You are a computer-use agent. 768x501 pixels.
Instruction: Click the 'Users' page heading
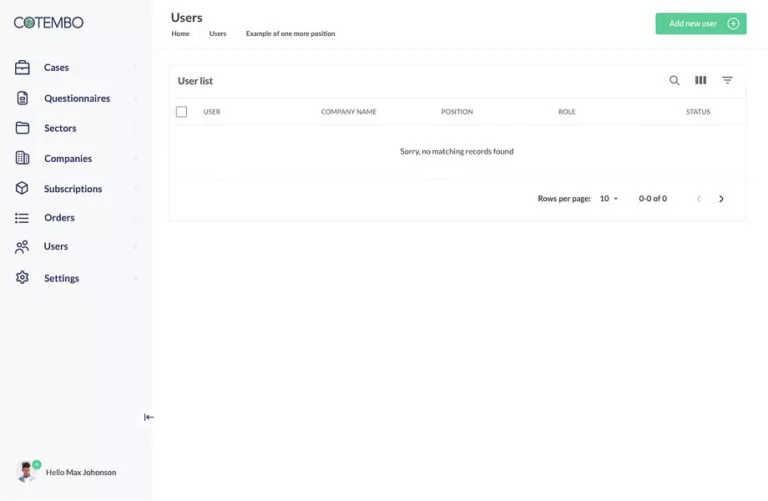point(187,18)
